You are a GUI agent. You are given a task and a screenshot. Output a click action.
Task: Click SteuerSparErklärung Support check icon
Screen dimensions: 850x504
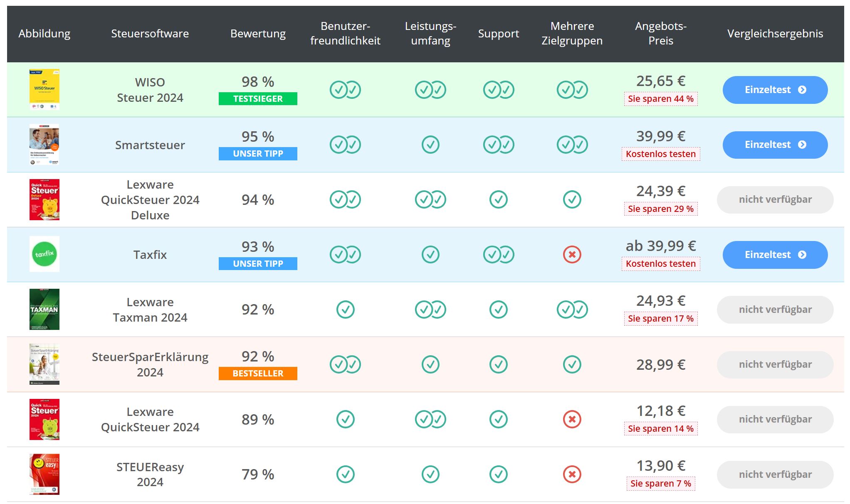click(499, 364)
